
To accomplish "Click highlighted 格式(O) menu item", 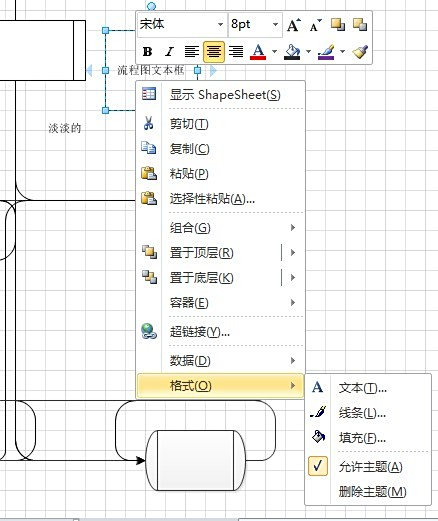I will pyautogui.click(x=220, y=386).
